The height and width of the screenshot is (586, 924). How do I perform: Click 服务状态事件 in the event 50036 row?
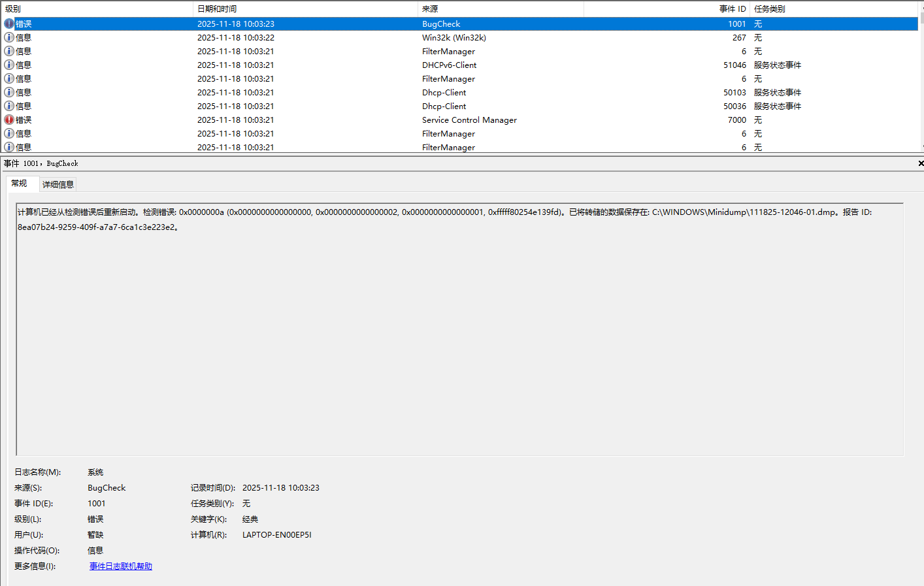pos(778,106)
